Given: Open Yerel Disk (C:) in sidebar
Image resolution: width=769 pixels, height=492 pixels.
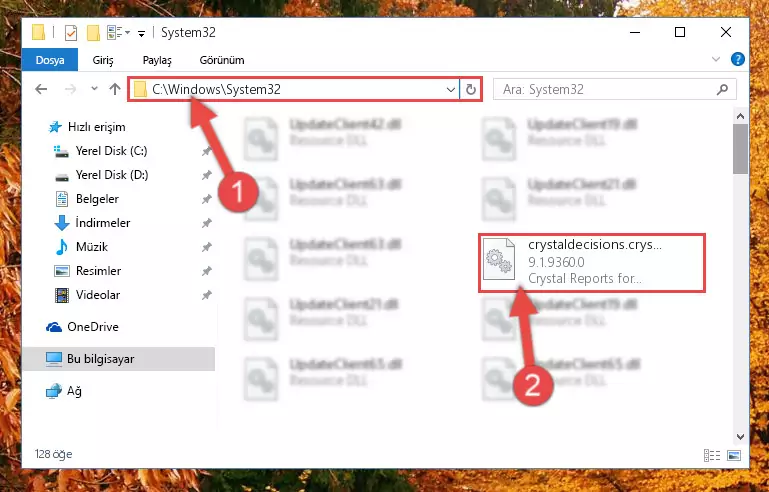Looking at the screenshot, I should tap(111, 151).
